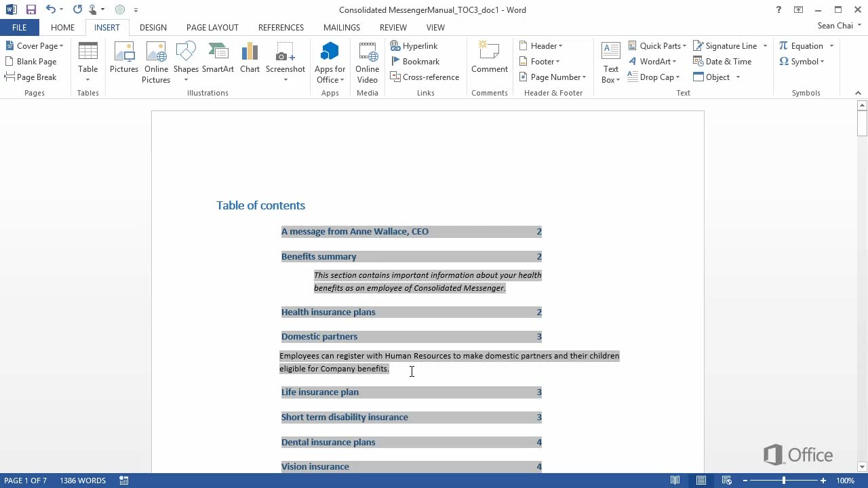The image size is (868, 488).
Task: Insert Pictures from computer
Action: [x=124, y=58]
